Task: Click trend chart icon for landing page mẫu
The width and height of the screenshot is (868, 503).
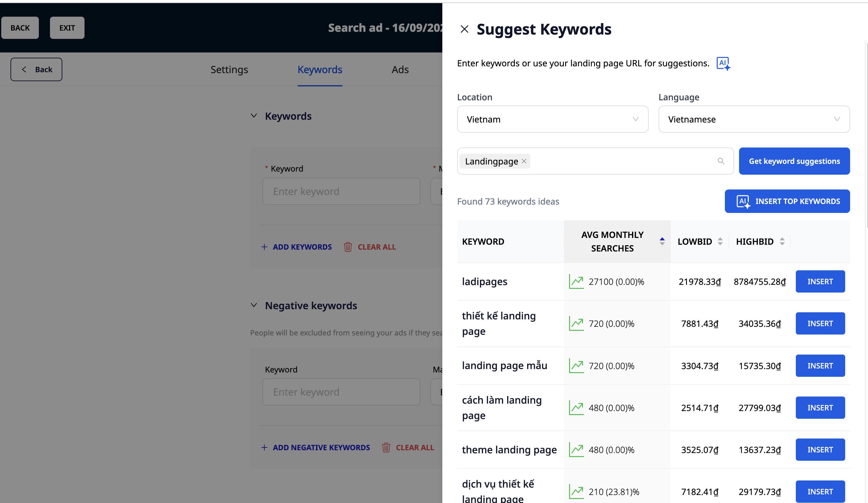Action: 576,366
